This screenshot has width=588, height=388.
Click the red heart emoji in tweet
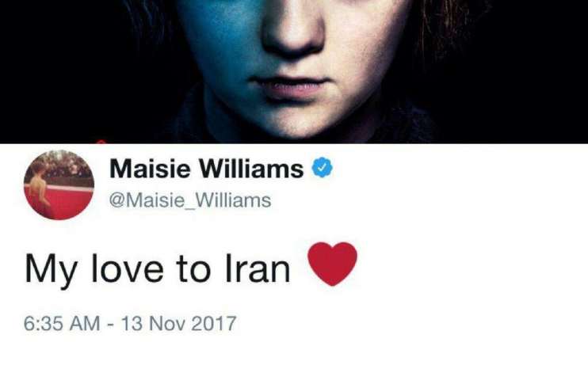[332, 264]
